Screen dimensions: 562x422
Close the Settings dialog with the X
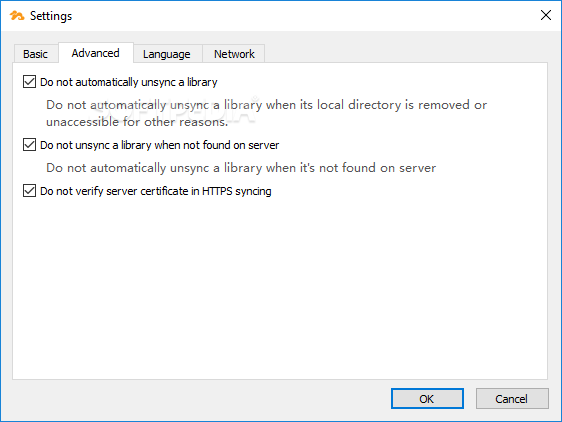[x=546, y=15]
